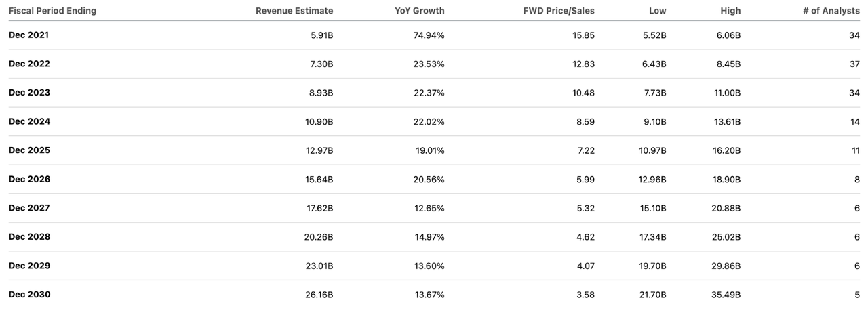The height and width of the screenshot is (313, 868).
Task: Select the Dec 2023 row label
Action: [x=29, y=93]
